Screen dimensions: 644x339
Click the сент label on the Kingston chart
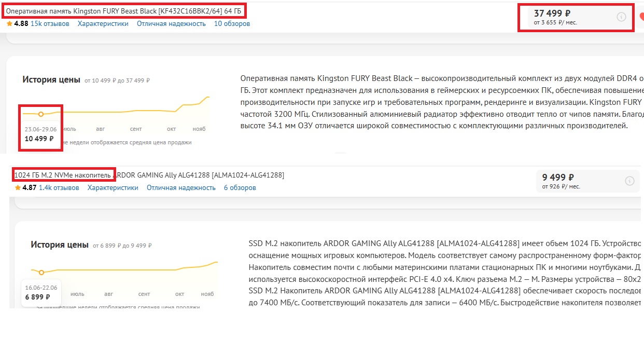(136, 129)
